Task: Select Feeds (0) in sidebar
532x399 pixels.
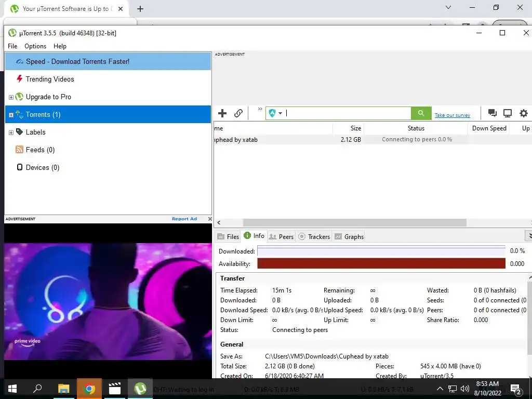Action: coord(108,150)
